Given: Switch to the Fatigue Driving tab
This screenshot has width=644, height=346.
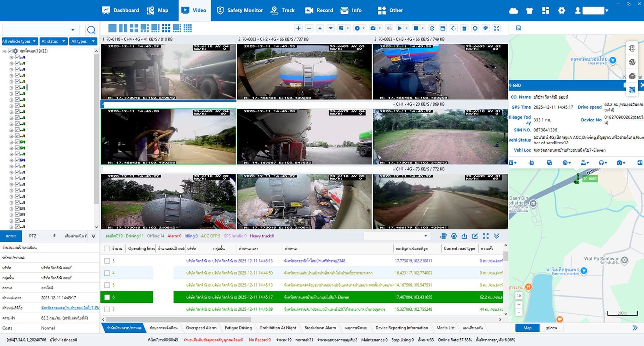Looking at the screenshot, I should pyautogui.click(x=238, y=328).
